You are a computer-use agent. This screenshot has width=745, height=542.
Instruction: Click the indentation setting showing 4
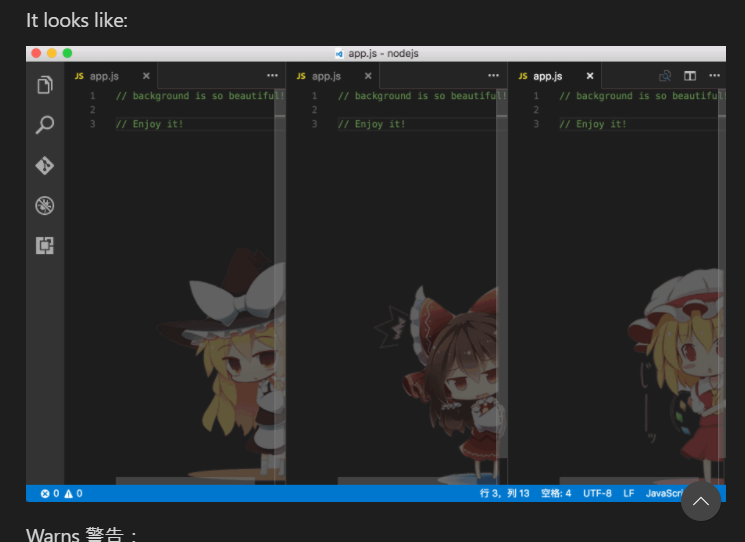(x=556, y=494)
